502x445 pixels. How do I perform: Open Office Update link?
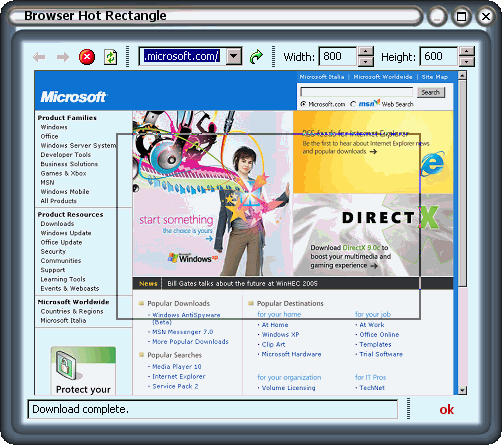coord(61,242)
